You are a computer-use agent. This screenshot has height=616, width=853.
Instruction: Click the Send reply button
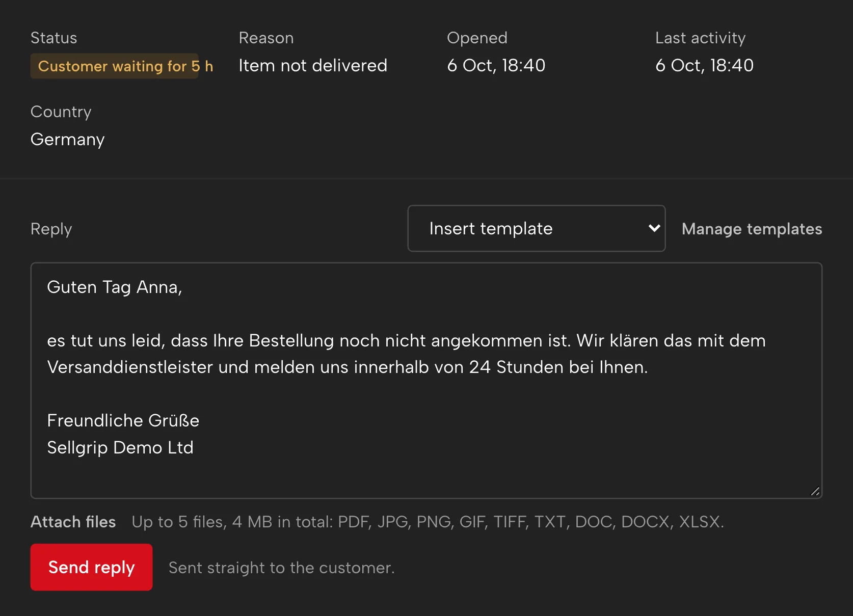coord(91,567)
